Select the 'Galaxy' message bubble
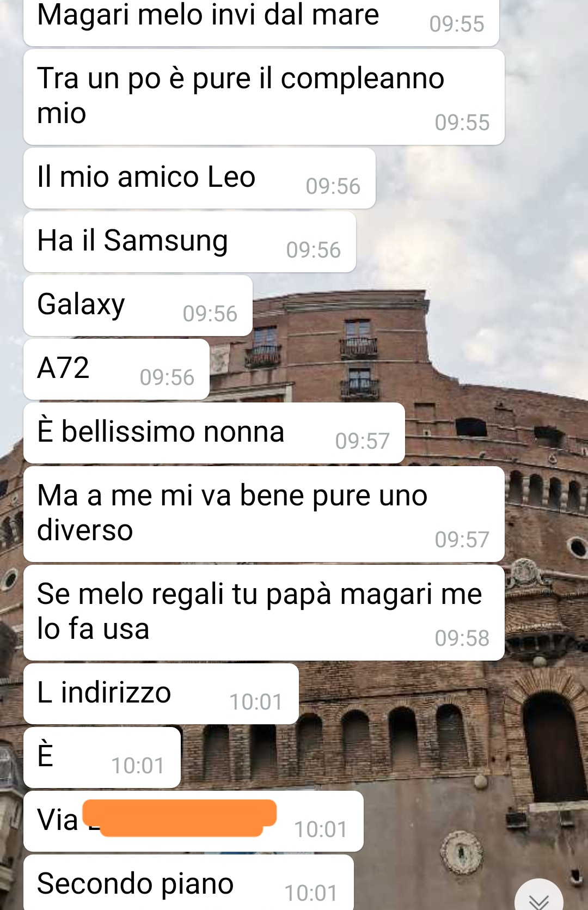588x910 pixels. pos(138,306)
